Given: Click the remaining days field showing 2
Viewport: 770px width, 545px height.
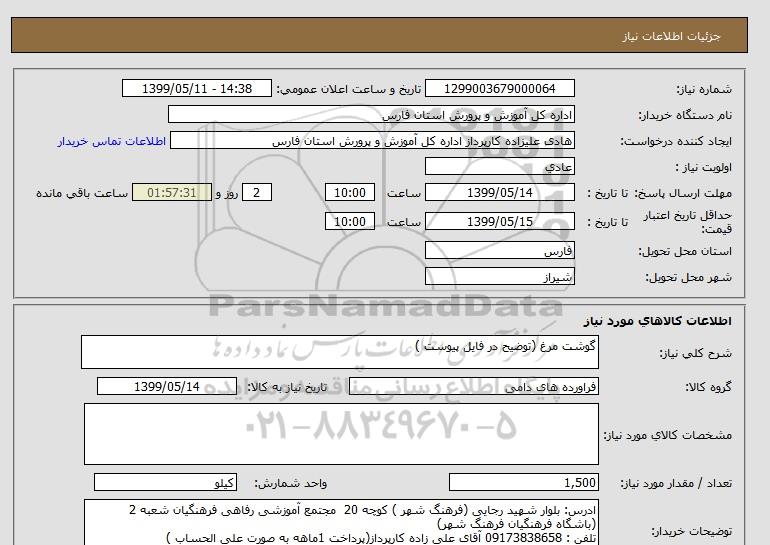Looking at the screenshot, I should pyautogui.click(x=257, y=192).
